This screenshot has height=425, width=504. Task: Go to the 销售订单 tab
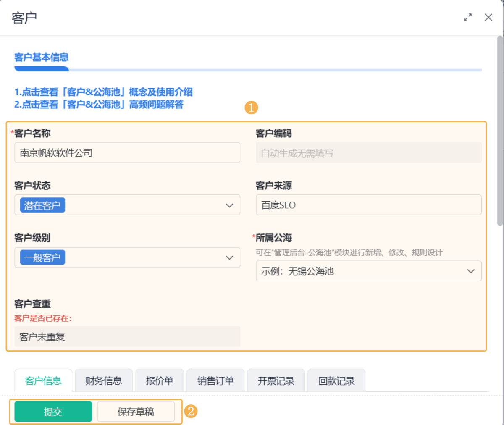coord(215,381)
